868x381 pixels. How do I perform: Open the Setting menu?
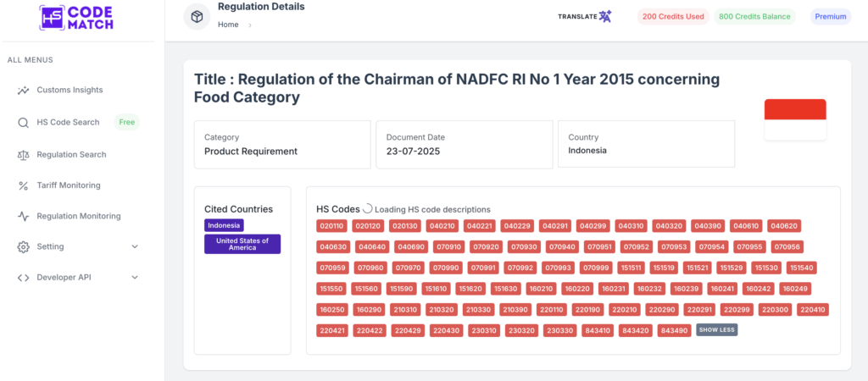point(50,246)
